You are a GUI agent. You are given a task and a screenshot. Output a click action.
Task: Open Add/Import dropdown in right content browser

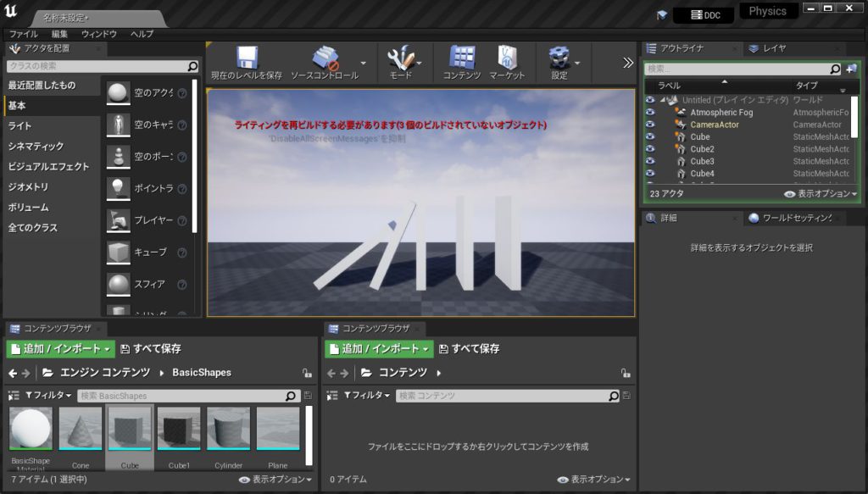pos(379,349)
